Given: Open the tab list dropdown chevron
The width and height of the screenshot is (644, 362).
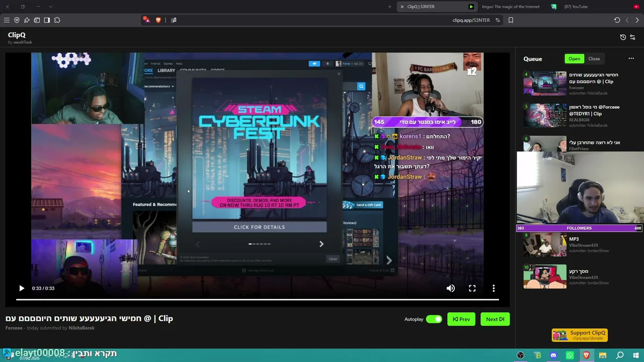Looking at the screenshot, I should click(x=50, y=7).
